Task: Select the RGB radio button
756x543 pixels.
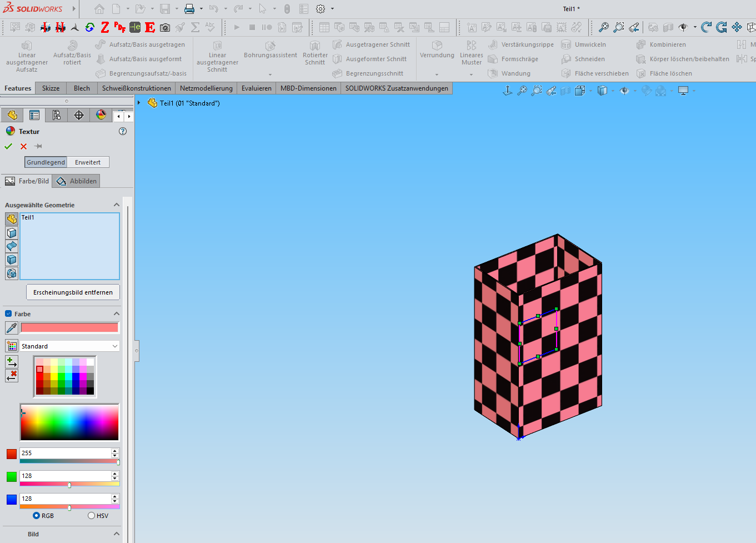Action: coord(37,516)
